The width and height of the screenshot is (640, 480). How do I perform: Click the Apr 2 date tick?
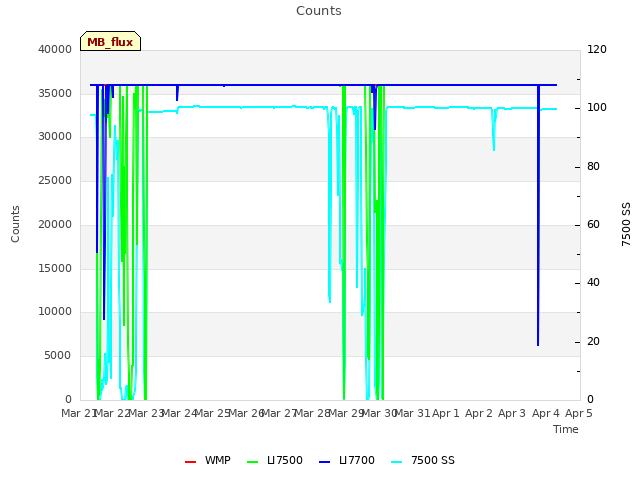pyautogui.click(x=479, y=413)
